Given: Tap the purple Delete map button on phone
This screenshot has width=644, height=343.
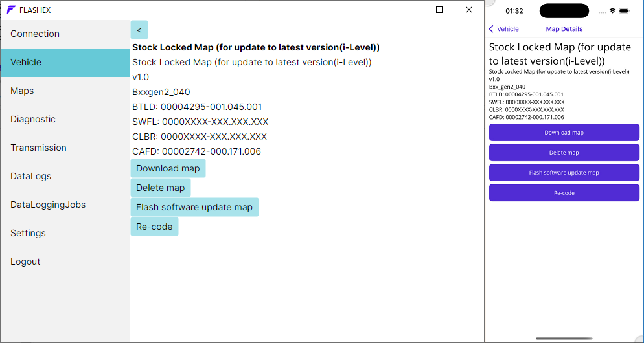Looking at the screenshot, I should (564, 153).
